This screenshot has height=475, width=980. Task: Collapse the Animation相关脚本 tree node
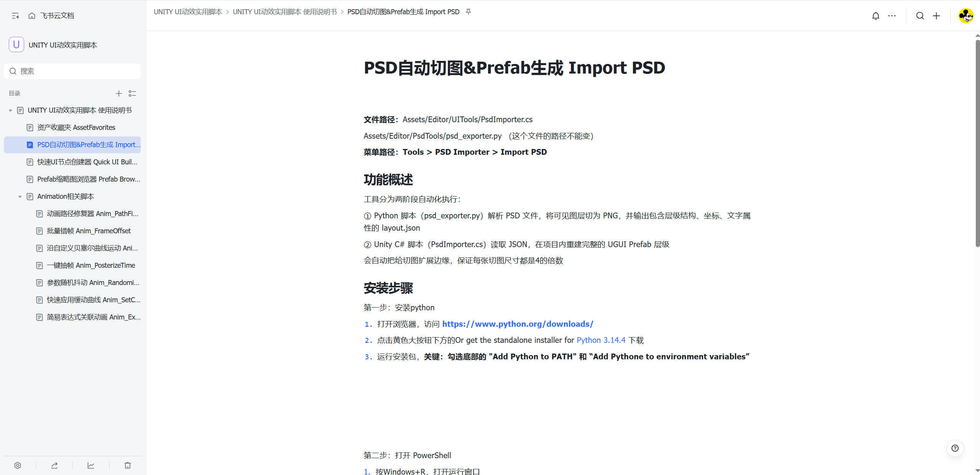point(20,197)
